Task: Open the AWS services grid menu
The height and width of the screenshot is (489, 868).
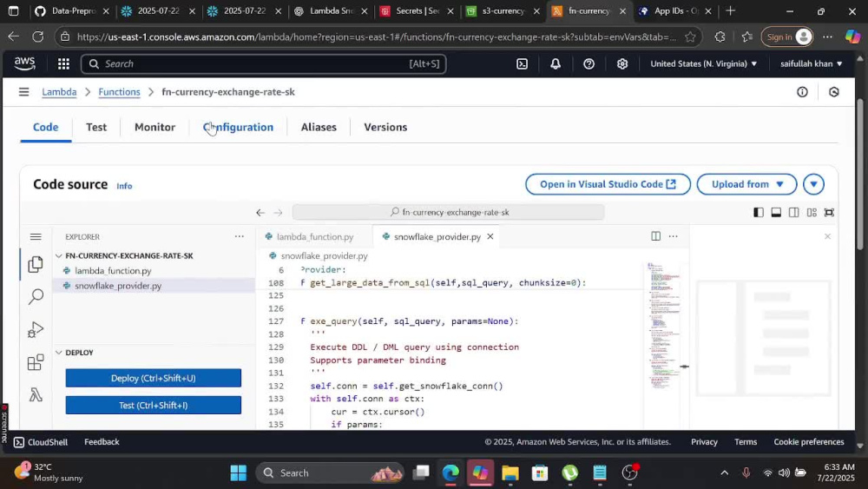Action: coord(63,63)
